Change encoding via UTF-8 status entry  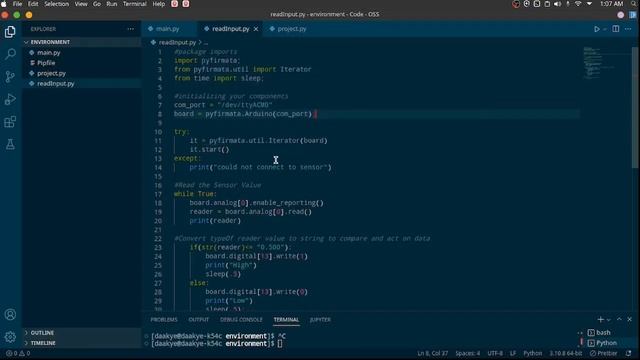[x=495, y=353]
